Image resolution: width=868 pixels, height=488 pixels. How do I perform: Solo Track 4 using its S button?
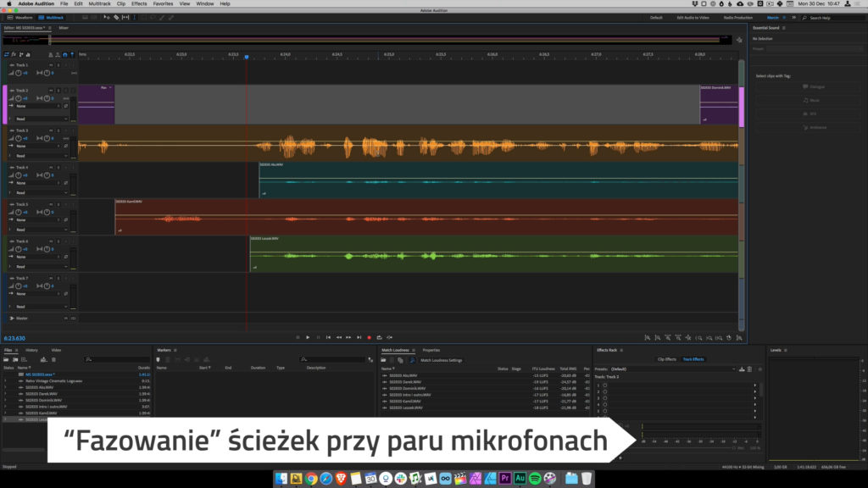pos(58,167)
